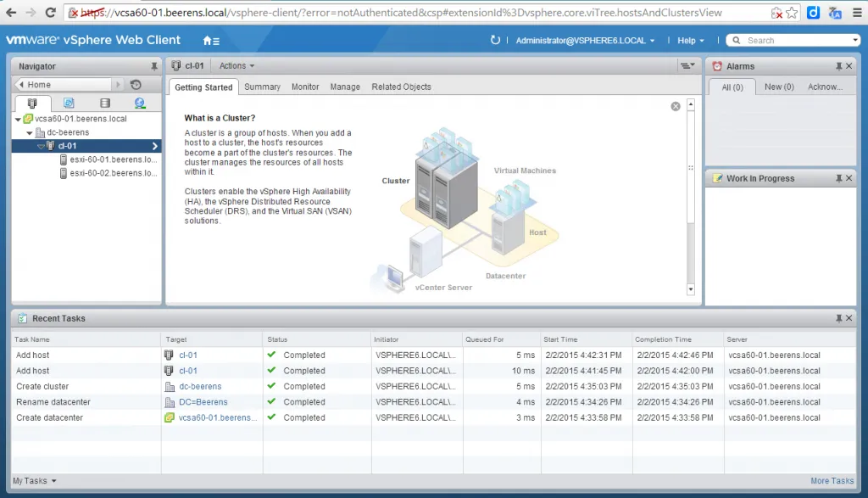Open the dc-beerens target link in Recent Tasks
The image size is (868, 498).
200,387
